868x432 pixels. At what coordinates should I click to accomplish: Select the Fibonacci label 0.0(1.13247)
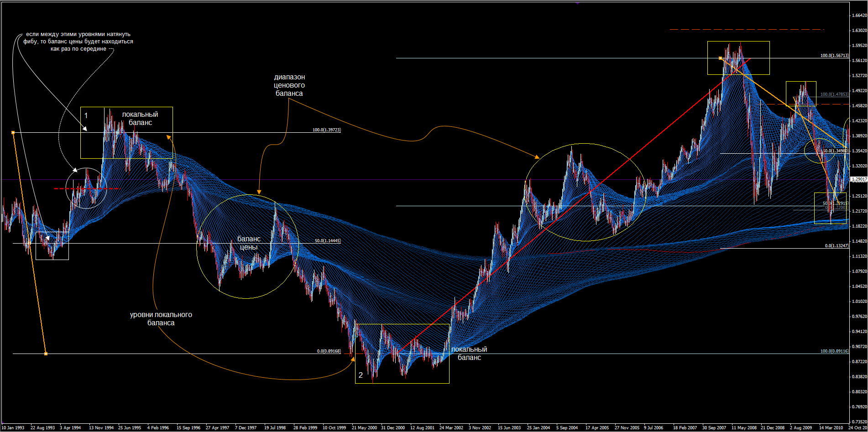[837, 246]
